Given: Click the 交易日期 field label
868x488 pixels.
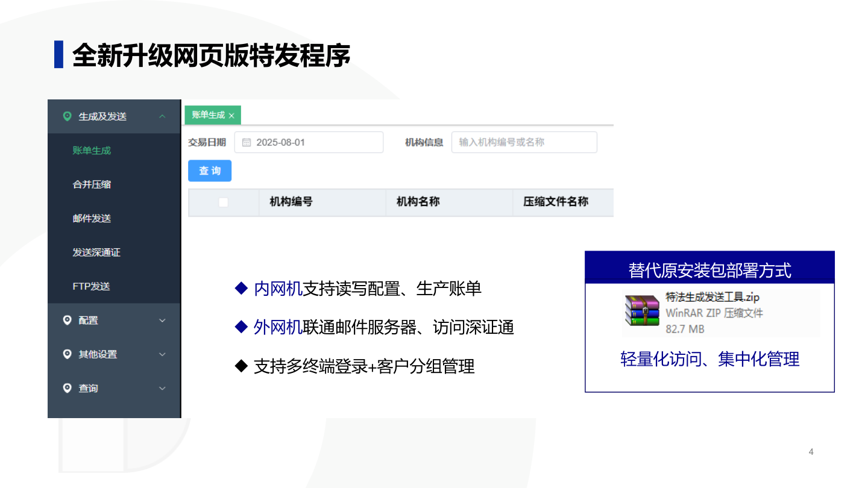Looking at the screenshot, I should point(207,143).
